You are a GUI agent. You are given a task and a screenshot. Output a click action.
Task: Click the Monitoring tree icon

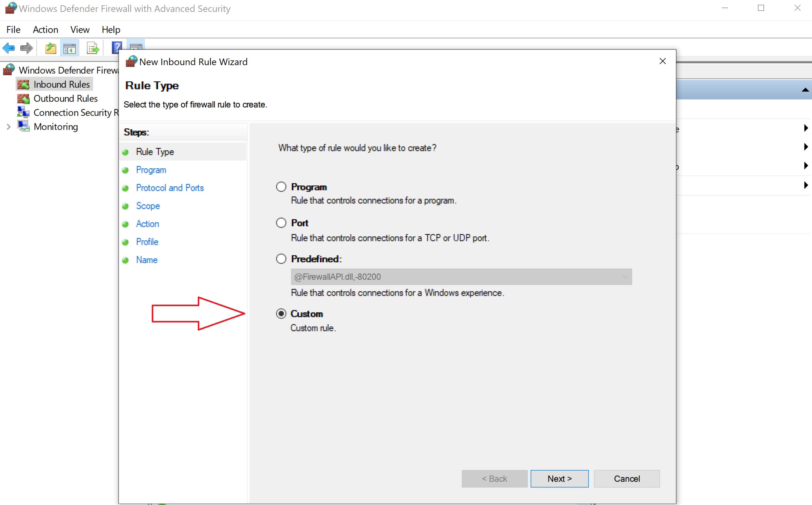tap(23, 126)
